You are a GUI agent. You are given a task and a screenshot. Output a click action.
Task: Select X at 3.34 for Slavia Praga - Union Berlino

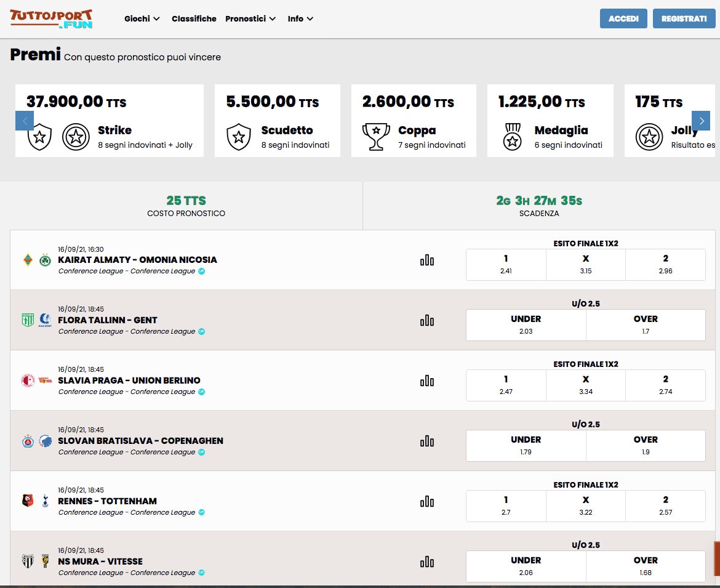click(x=585, y=385)
